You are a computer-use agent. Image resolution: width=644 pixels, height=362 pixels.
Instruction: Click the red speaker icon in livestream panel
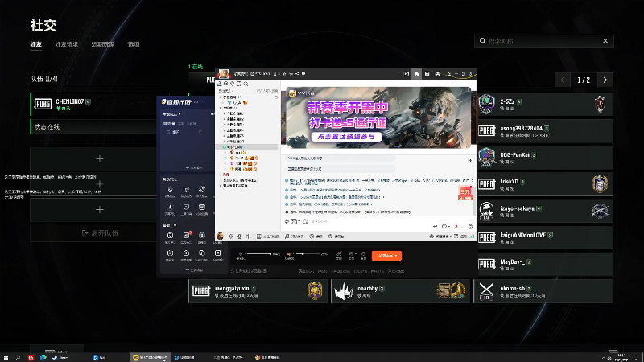point(289,254)
